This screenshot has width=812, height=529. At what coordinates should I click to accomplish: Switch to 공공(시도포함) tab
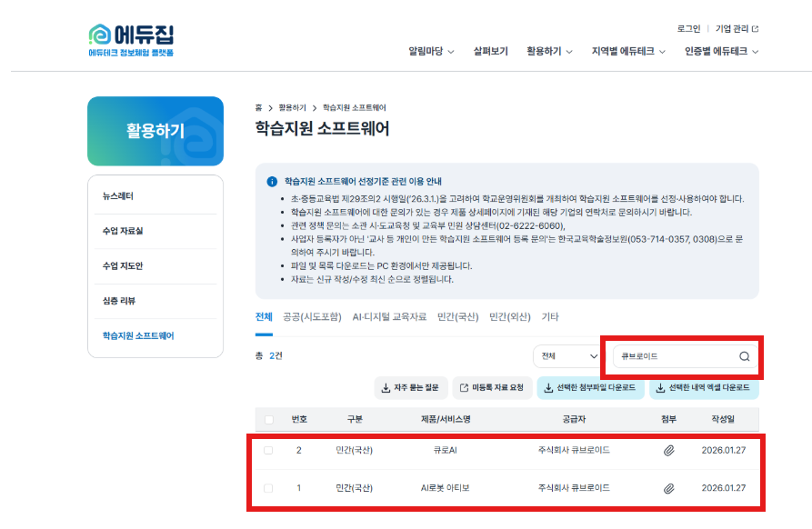click(x=312, y=317)
